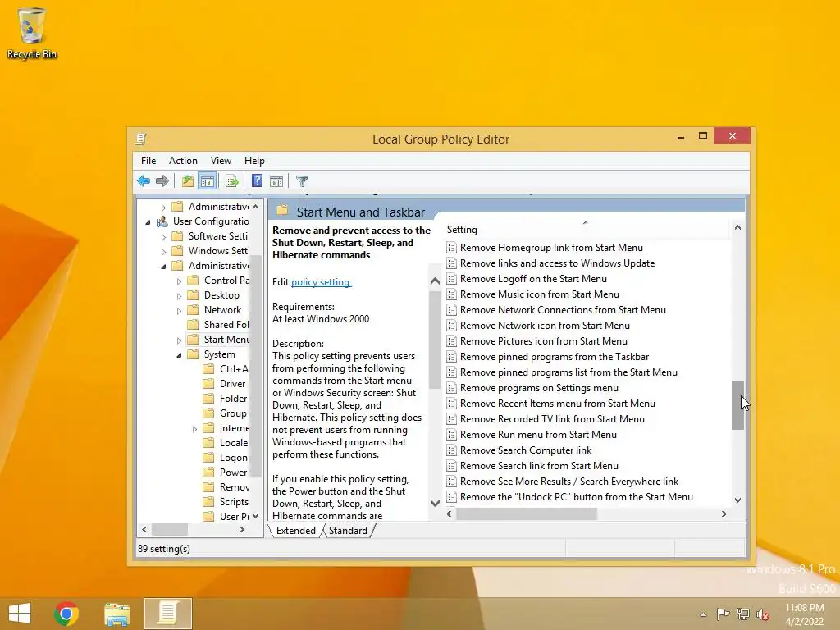This screenshot has width=840, height=630.
Task: Select Remove Recent Items menu from Start Menu
Action: coord(558,404)
